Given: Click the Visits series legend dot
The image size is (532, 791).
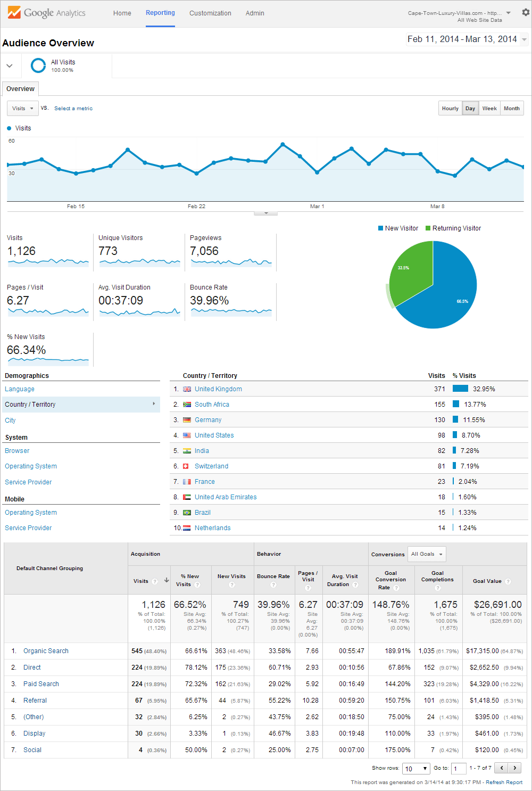Looking at the screenshot, I should point(9,128).
